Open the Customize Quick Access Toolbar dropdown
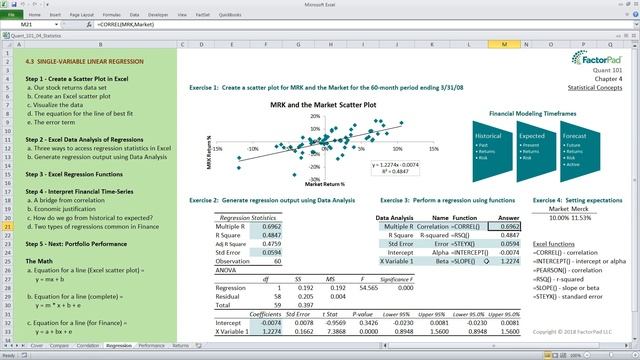 47,4
